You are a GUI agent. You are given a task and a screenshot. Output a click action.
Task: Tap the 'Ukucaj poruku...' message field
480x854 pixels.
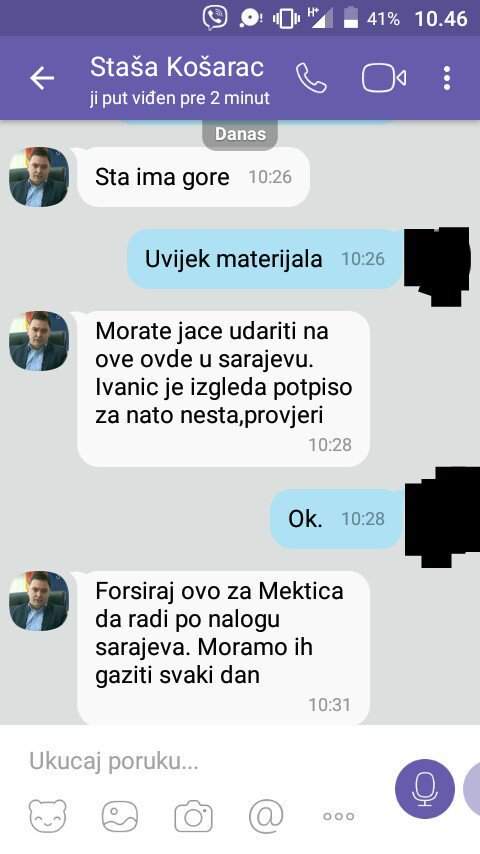point(207,761)
